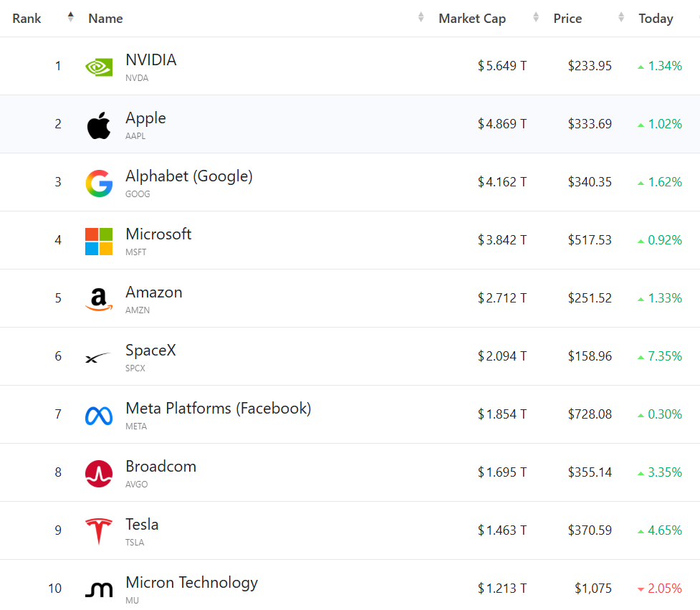Click the Today column header

click(x=656, y=19)
